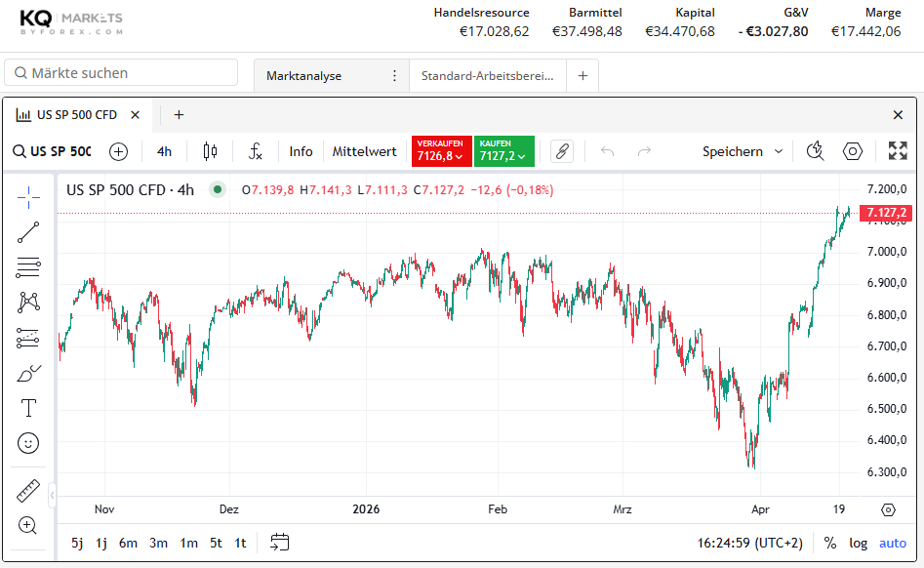
Task: Select the crosshair cursor tool
Action: (x=28, y=196)
